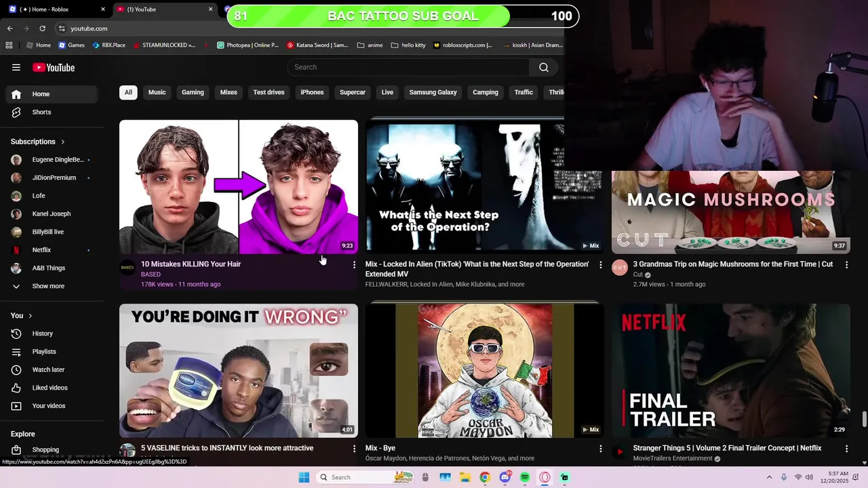
Task: Expand Subscriptions section chevron
Action: (x=63, y=142)
